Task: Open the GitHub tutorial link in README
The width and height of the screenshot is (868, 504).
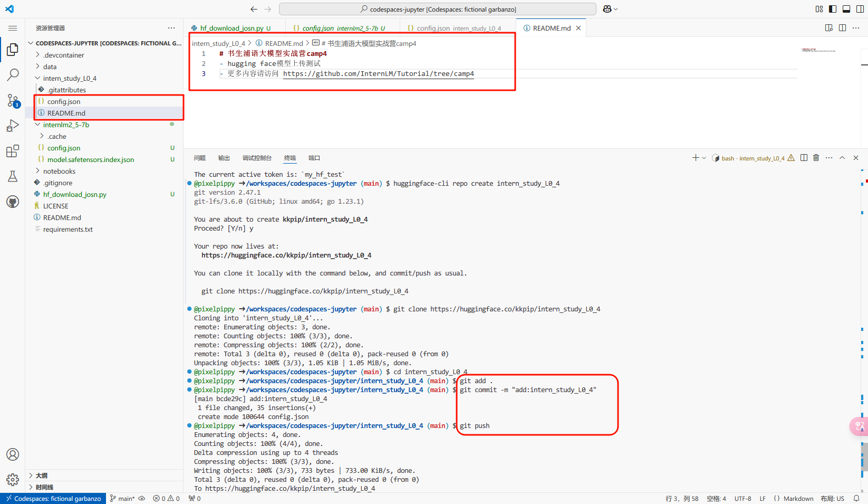Action: (x=379, y=74)
